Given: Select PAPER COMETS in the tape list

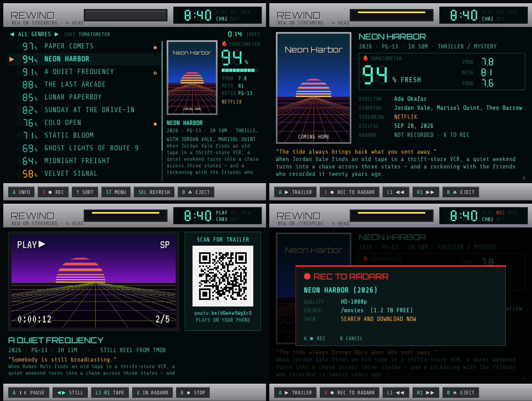Looking at the screenshot, I should point(85,46).
